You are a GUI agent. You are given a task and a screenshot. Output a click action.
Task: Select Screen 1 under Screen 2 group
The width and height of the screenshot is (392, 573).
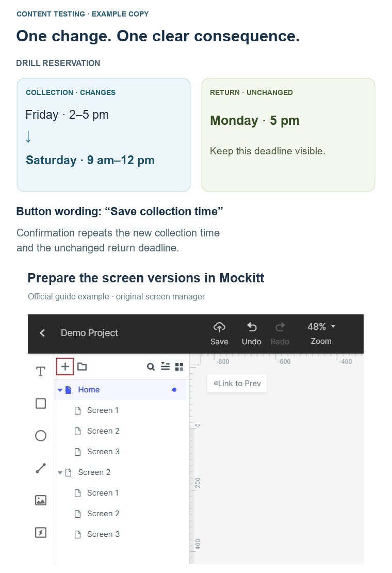tap(121, 493)
